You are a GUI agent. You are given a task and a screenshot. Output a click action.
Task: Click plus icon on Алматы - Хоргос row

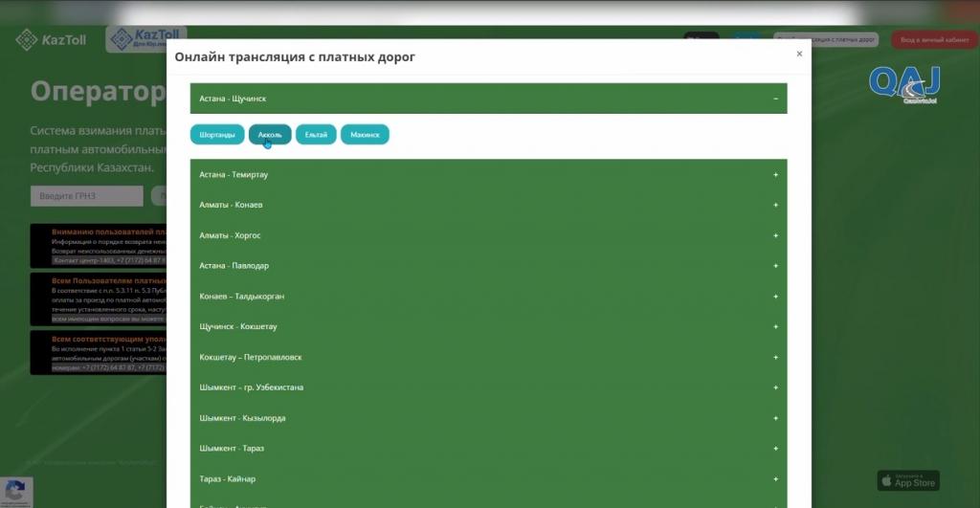coord(775,235)
